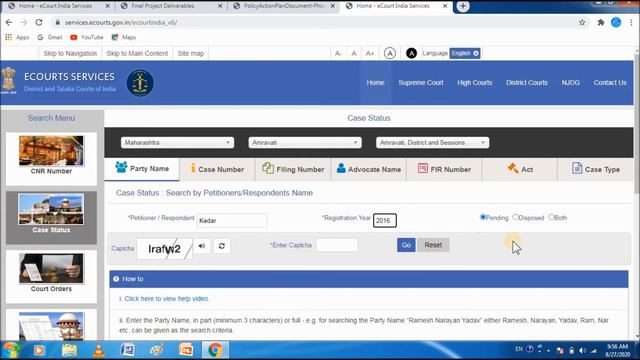Bookmark this page with star icon
The height and width of the screenshot is (360, 640).
pos(582,22)
